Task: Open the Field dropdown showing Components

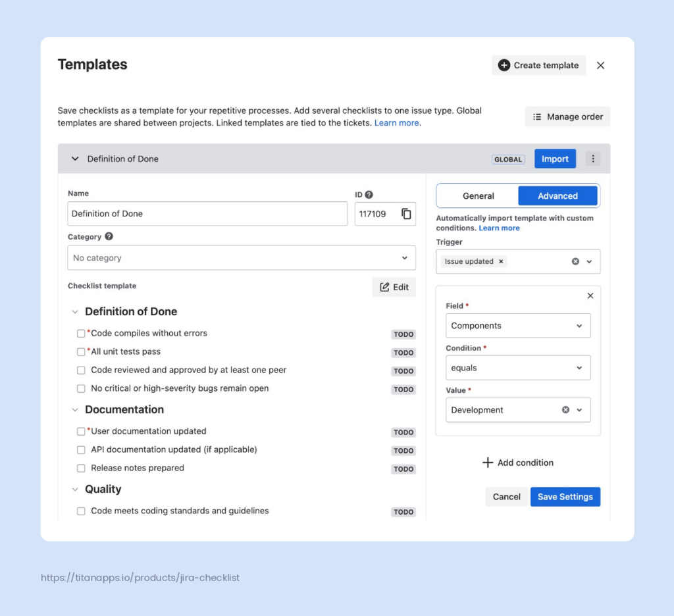Action: pyautogui.click(x=518, y=326)
